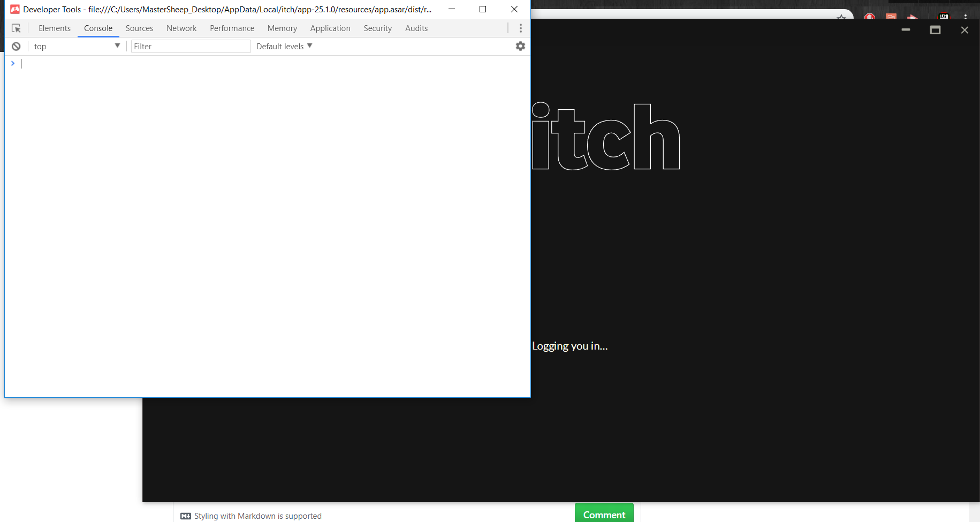Viewport: 980px width, 522px height.
Task: Close the Developer Tools window
Action: [514, 9]
